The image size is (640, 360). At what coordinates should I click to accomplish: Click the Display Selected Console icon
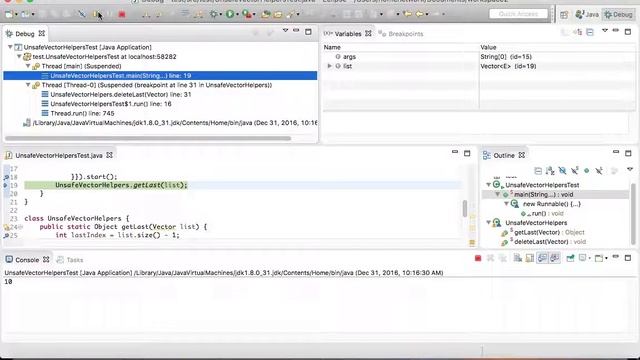coord(584,258)
